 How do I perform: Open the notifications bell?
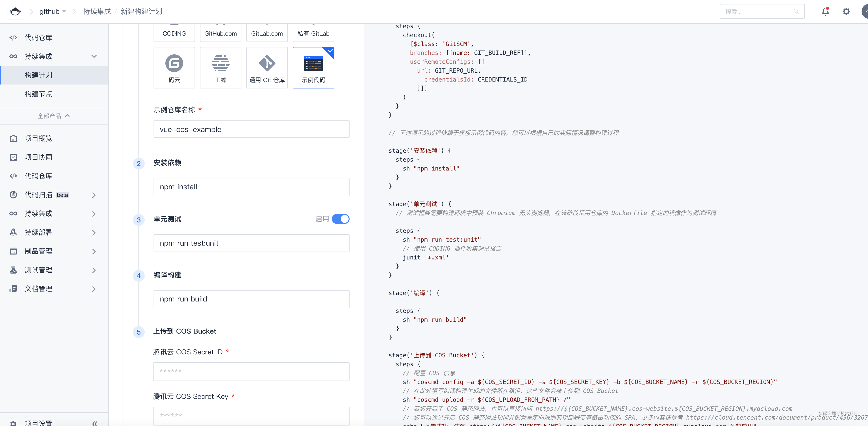point(825,11)
